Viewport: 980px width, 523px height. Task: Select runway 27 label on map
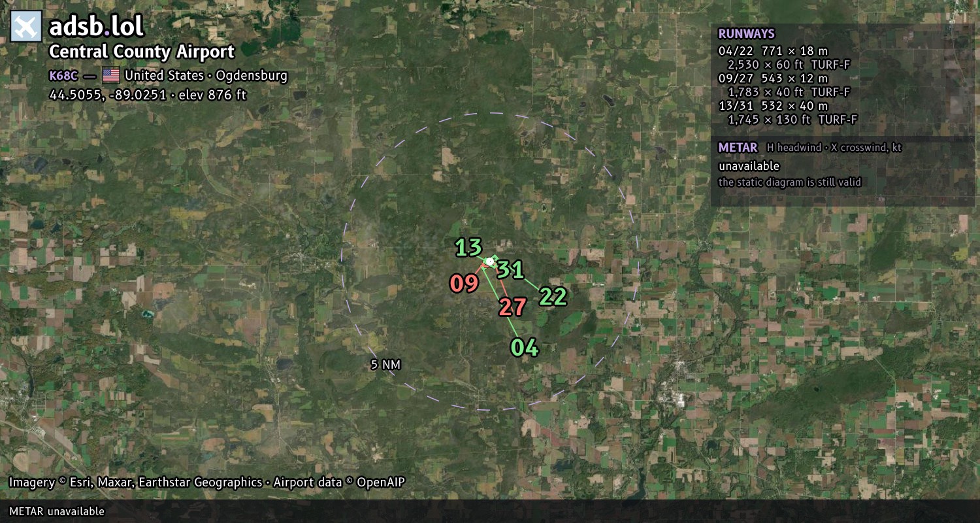513,307
